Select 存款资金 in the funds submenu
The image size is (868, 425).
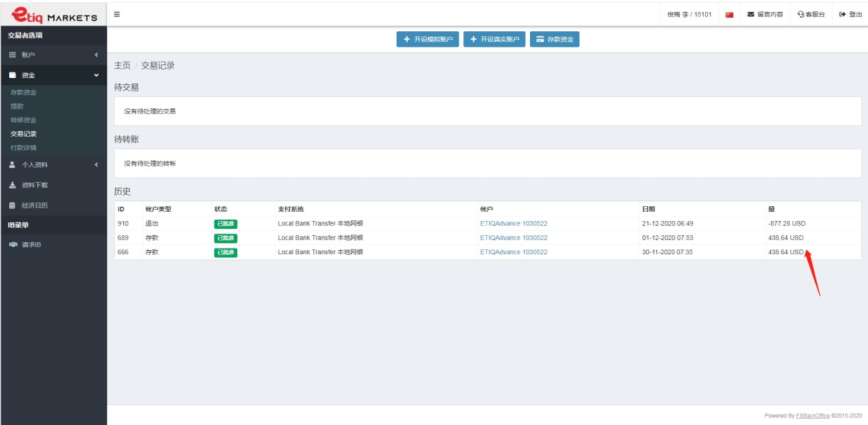pos(23,92)
